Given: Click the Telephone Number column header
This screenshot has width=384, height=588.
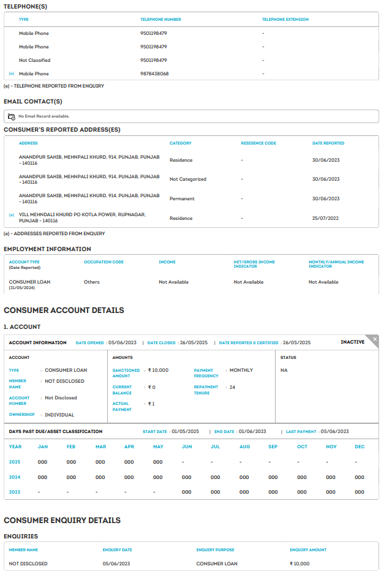Looking at the screenshot, I should 160,20.
